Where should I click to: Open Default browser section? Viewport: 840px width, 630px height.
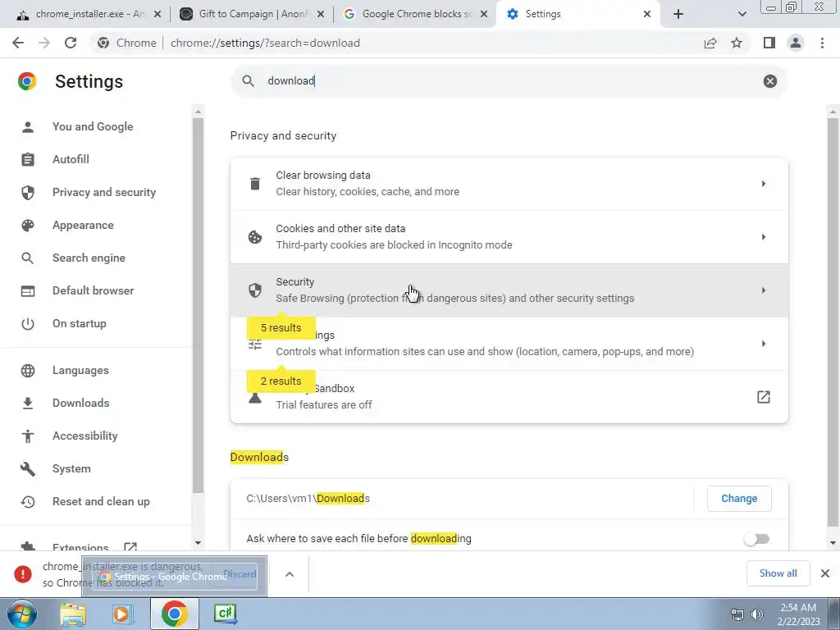click(x=94, y=291)
